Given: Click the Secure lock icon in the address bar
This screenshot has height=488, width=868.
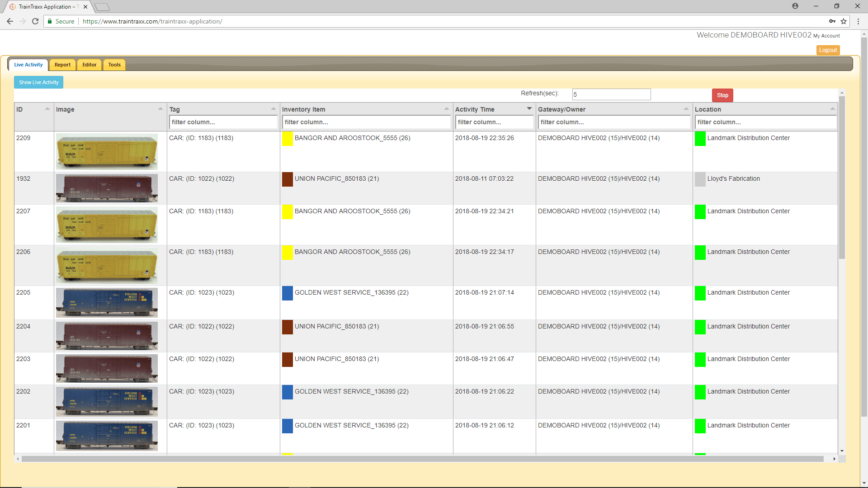Looking at the screenshot, I should 50,21.
